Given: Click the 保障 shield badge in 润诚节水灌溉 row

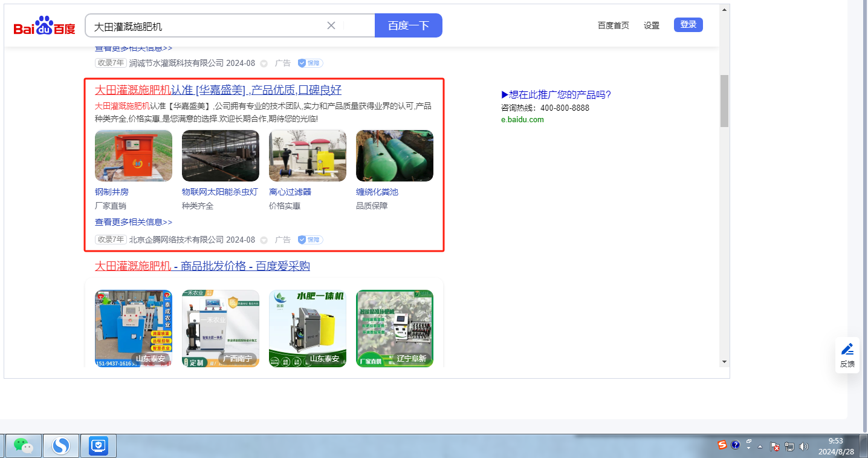Looking at the screenshot, I should point(310,63).
